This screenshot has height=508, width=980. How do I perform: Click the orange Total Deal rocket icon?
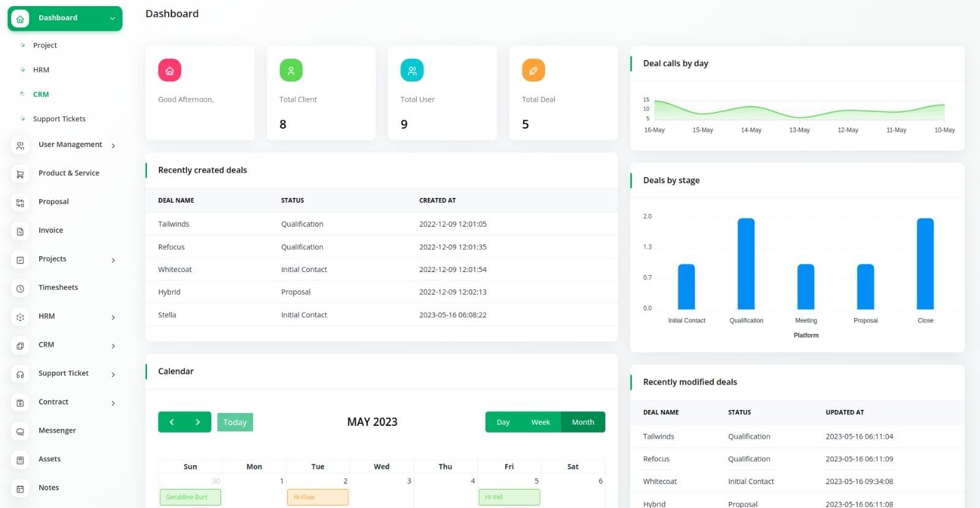click(533, 70)
